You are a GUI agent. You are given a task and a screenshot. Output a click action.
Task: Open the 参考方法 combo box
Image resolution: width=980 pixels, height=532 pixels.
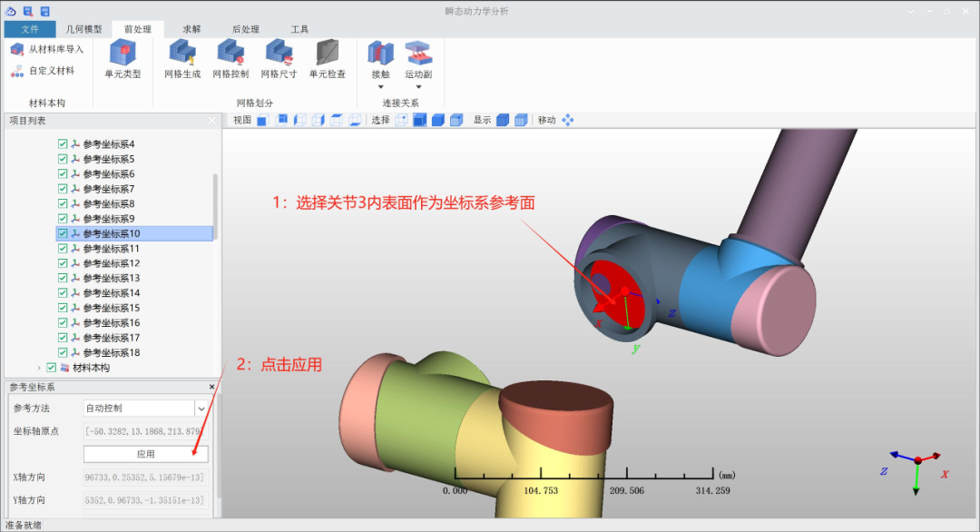coord(145,409)
